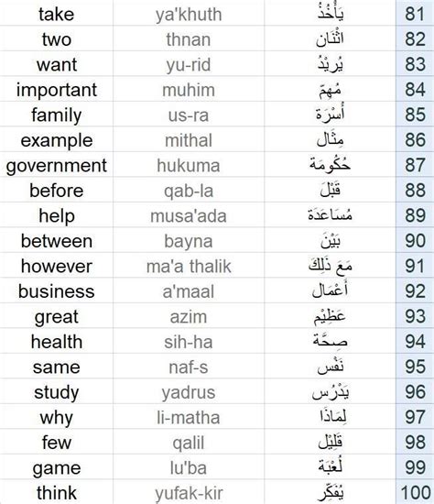Select the cell containing 'take'
The height and width of the screenshot is (504, 434).
point(56,14)
